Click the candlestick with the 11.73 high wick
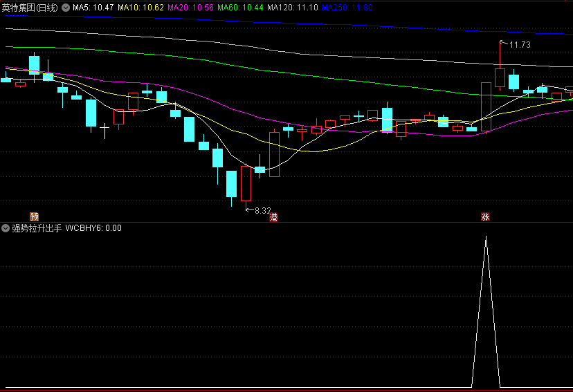The width and height of the screenshot is (573, 392). click(500, 77)
